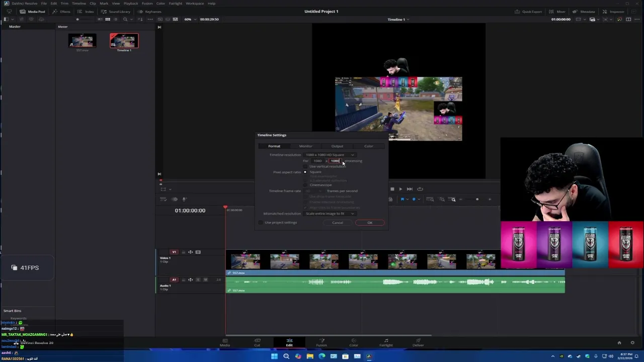Toggle auto track selector on Video 1
The width and height of the screenshot is (644, 362).
pos(191,252)
